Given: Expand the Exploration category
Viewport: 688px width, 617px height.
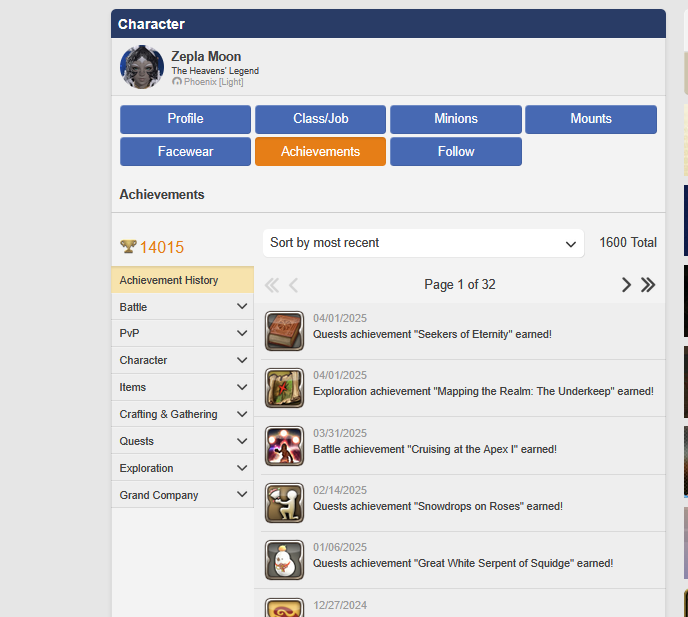Looking at the screenshot, I should (183, 468).
